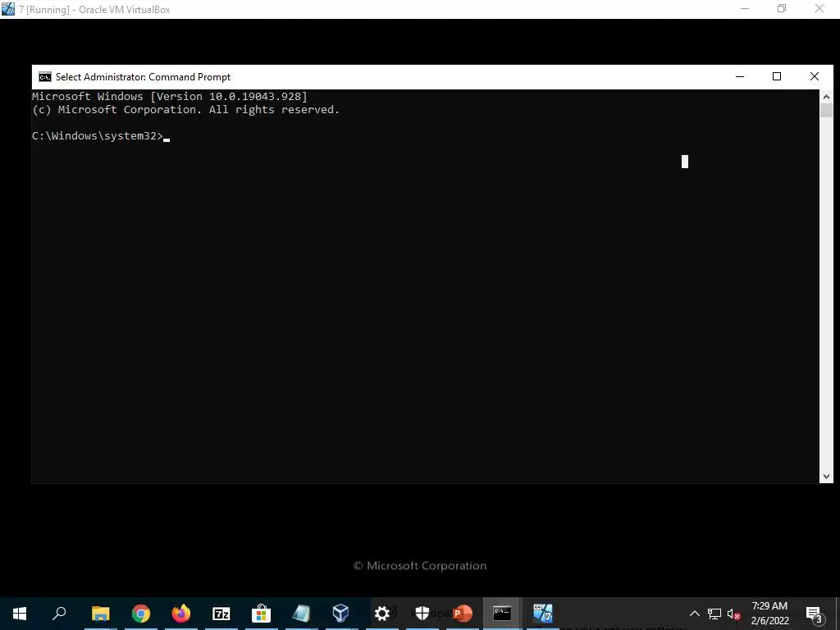The width and height of the screenshot is (840, 630).
Task: Minimize the Command Prompt window
Action: click(x=740, y=76)
